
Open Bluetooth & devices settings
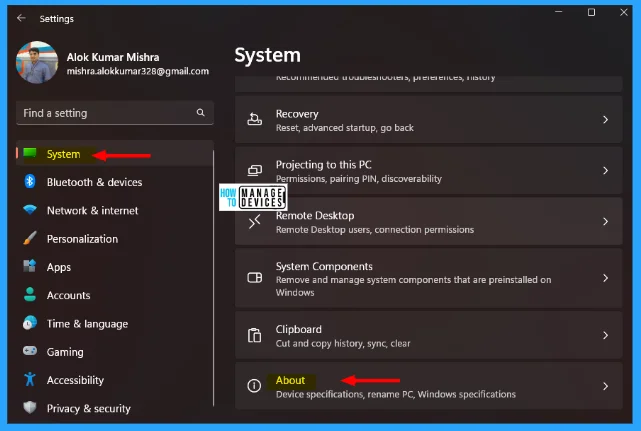pos(94,182)
